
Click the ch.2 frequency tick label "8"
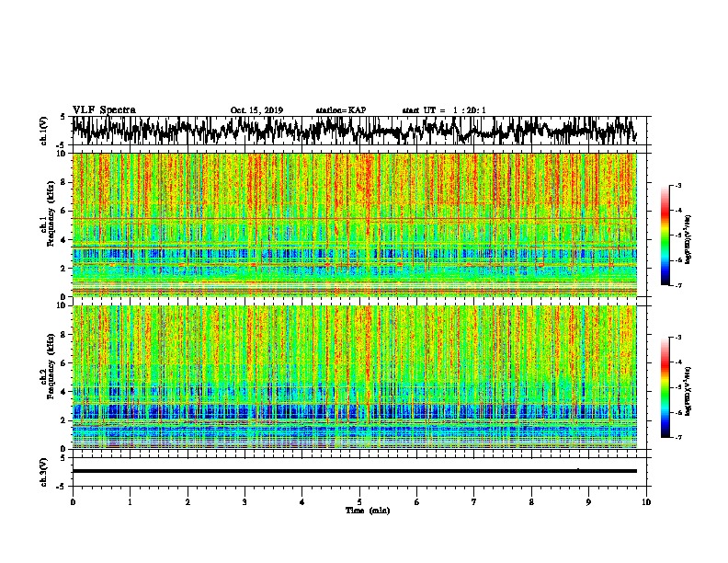coord(65,335)
